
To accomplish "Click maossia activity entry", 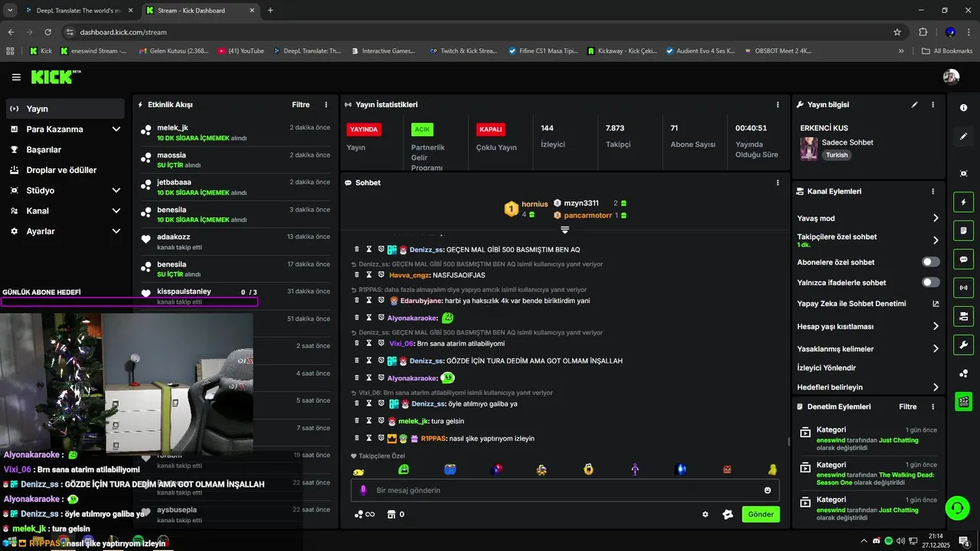I will (236, 160).
